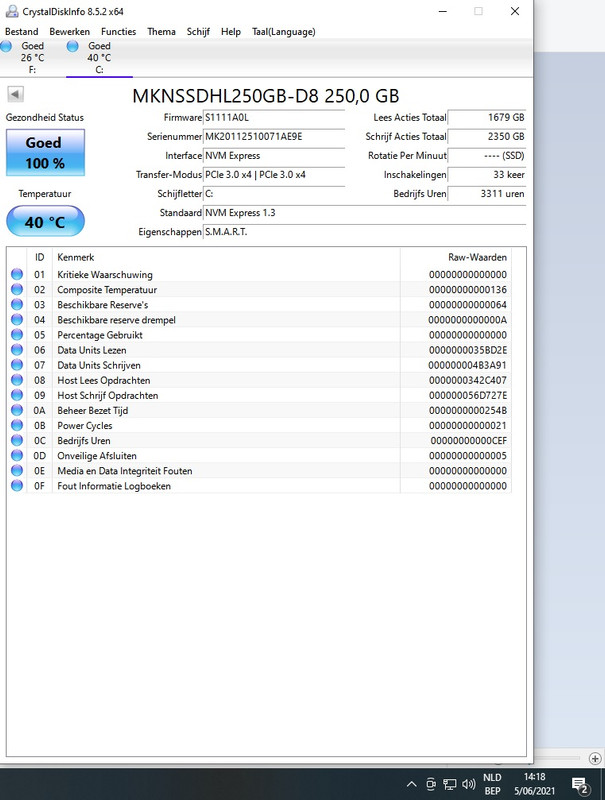Click status icon for Kritieke Waarschuwing

point(17,274)
